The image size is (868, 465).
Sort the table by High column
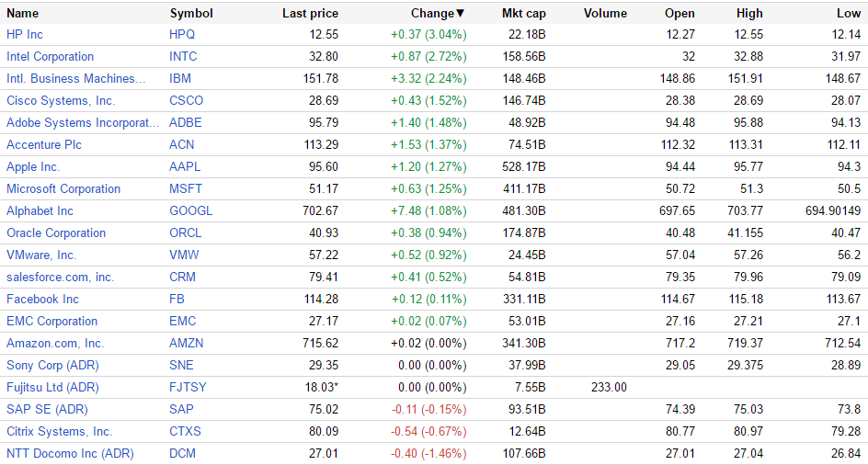749,14
